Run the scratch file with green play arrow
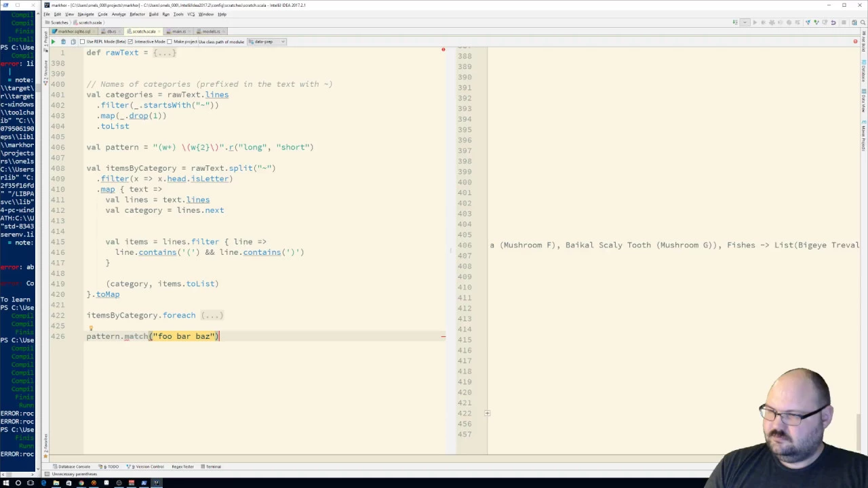Screen dimensions: 868x488 coord(53,41)
